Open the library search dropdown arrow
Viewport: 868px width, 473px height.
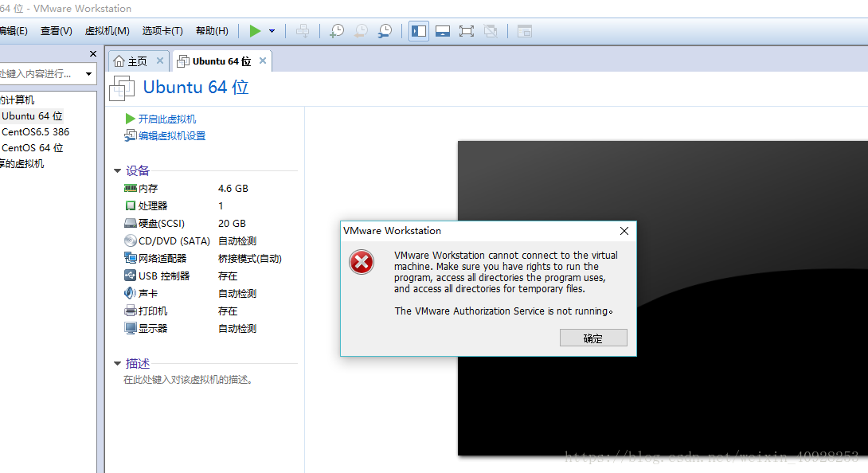[88, 74]
